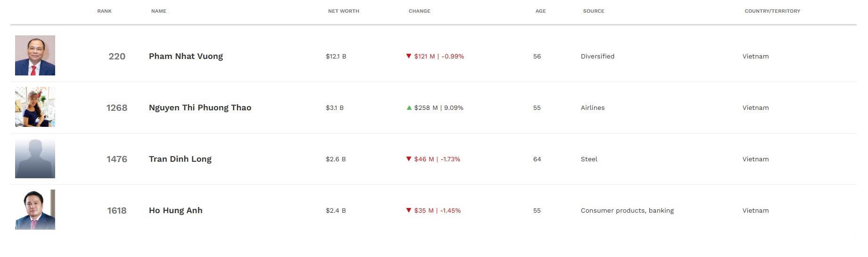Open the Pham Nhat Vuong name link
Viewport: 868px width, 257px height.
tap(186, 56)
